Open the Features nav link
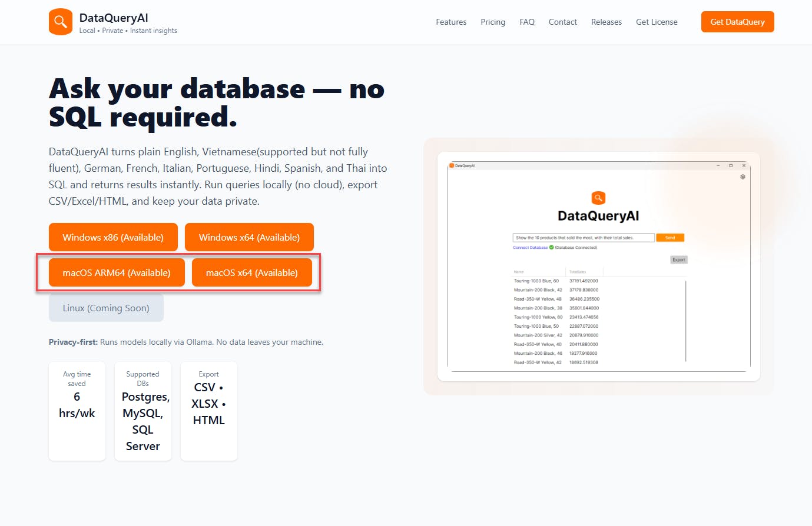This screenshot has width=812, height=526. [x=451, y=22]
